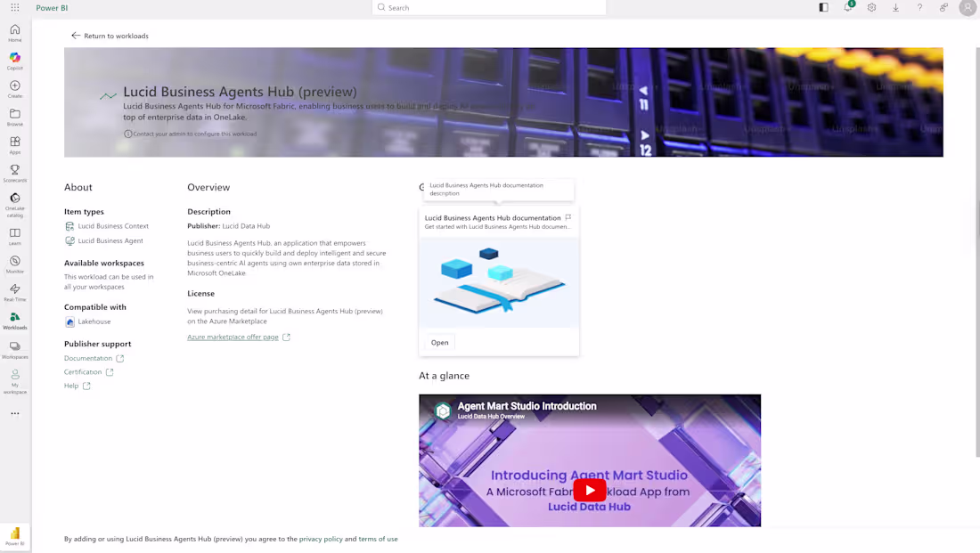Click the Lucid Business Agents Hub documentation title
980x553 pixels.
point(493,218)
